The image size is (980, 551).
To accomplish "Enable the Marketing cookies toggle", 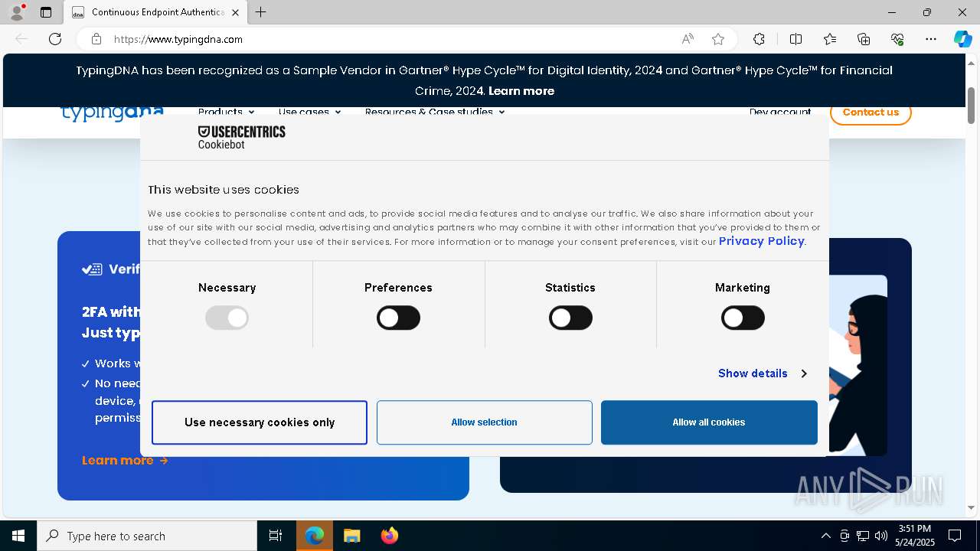I will point(743,318).
